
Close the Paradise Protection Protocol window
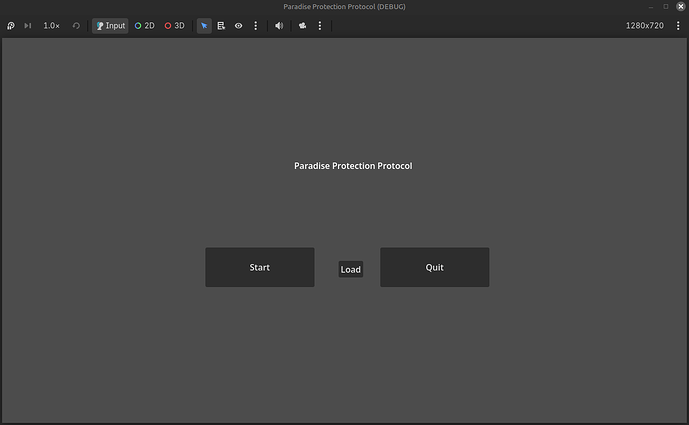coord(681,7)
